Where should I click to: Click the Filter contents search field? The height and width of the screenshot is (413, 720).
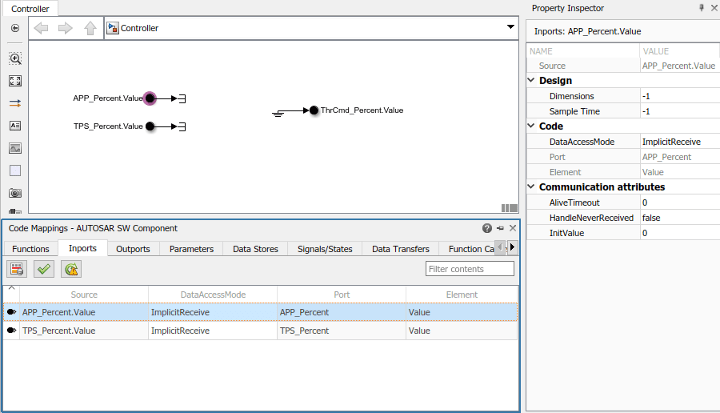click(470, 269)
